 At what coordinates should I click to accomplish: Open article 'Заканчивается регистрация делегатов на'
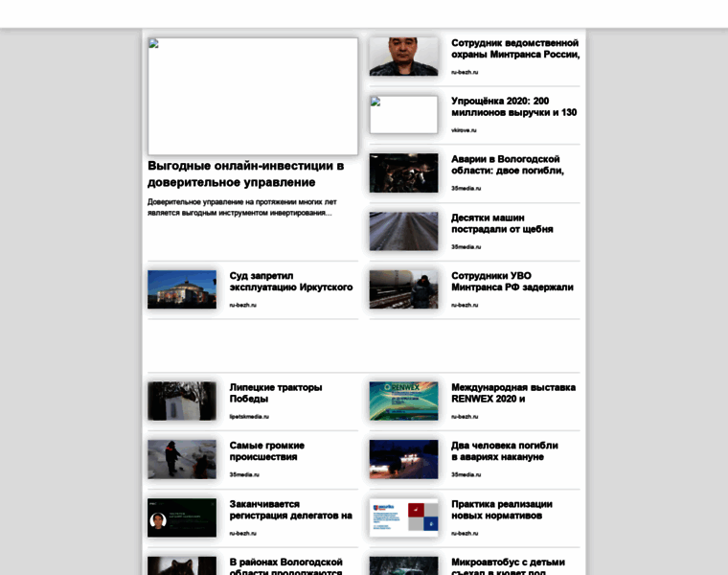(x=290, y=510)
